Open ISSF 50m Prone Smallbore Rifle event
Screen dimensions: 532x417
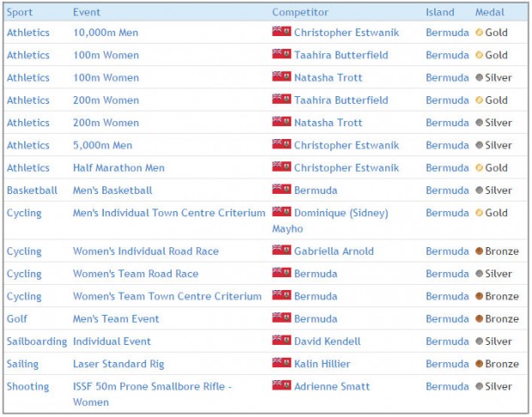pos(152,387)
